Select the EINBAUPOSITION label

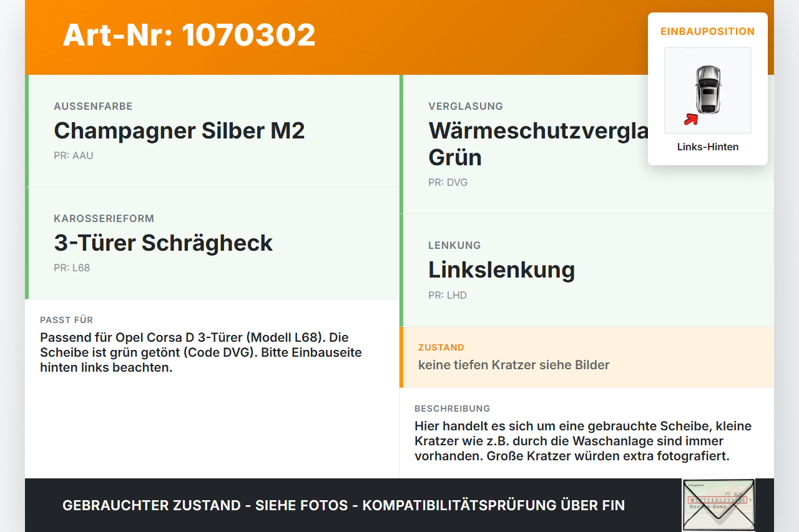coord(708,31)
